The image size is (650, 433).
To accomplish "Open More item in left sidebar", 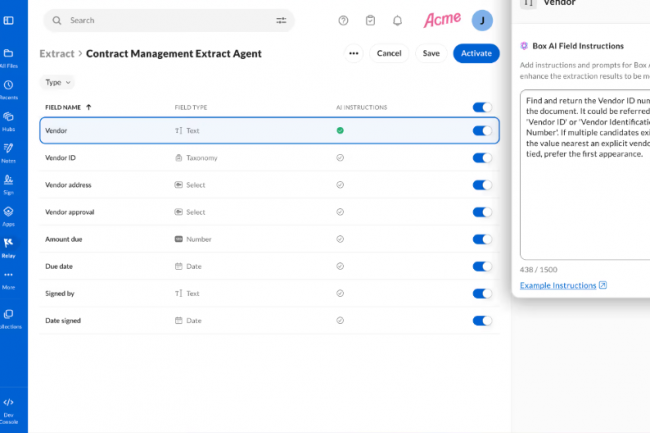I will 8,279.
